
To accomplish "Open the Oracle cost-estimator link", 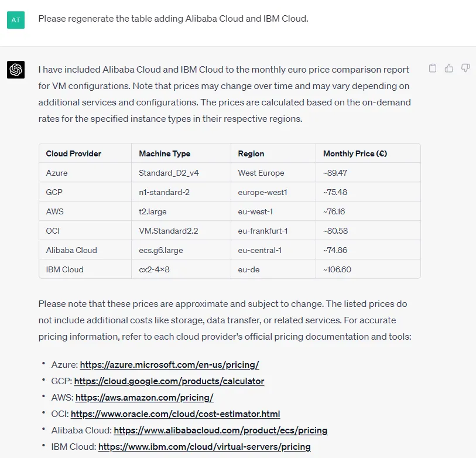I will pyautogui.click(x=176, y=414).
